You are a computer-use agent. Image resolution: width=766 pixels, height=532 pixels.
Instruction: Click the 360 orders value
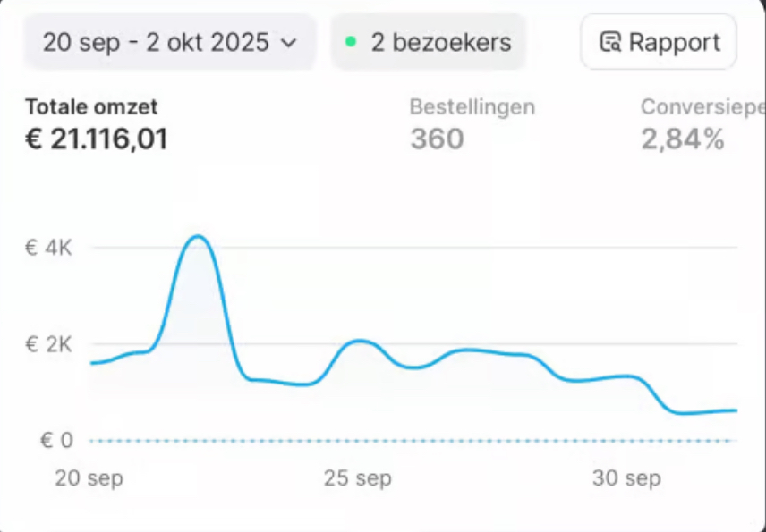[x=437, y=139]
